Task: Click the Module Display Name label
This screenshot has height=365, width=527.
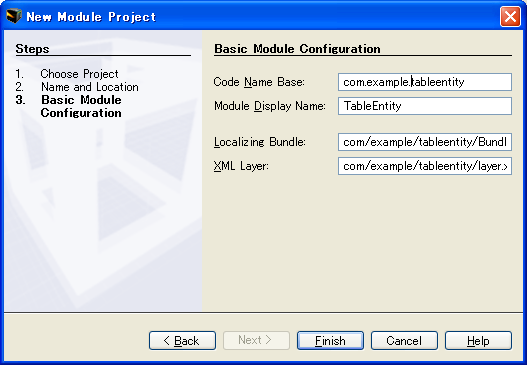Action: click(x=270, y=106)
